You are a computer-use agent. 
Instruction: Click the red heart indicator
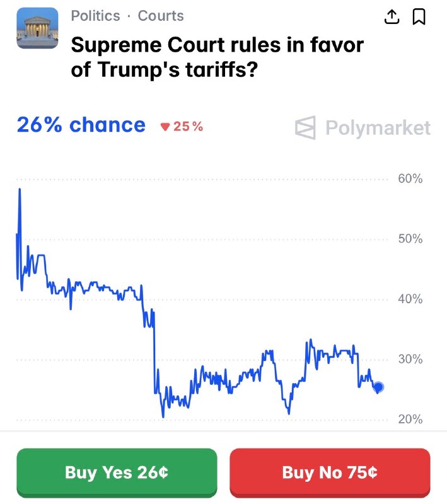(x=165, y=126)
